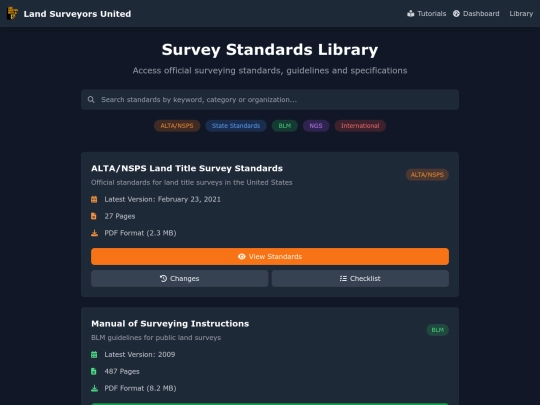The height and width of the screenshot is (405, 540).
Task: Click the eye icon in View Standards button
Action: 242,257
